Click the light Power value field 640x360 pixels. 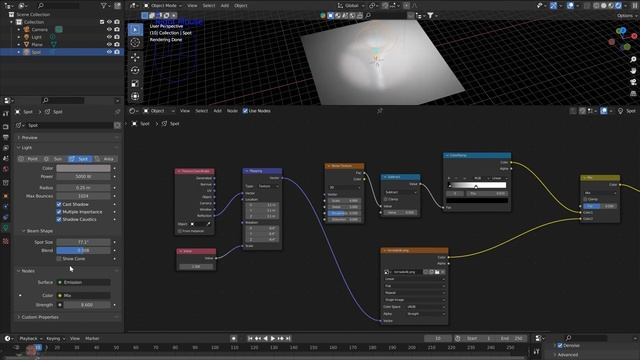(x=83, y=177)
